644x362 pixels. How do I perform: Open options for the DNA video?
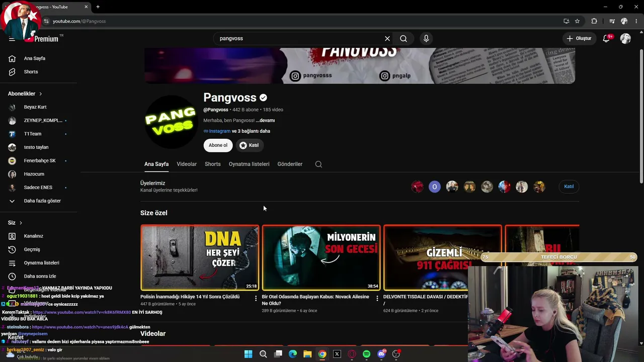256,298
